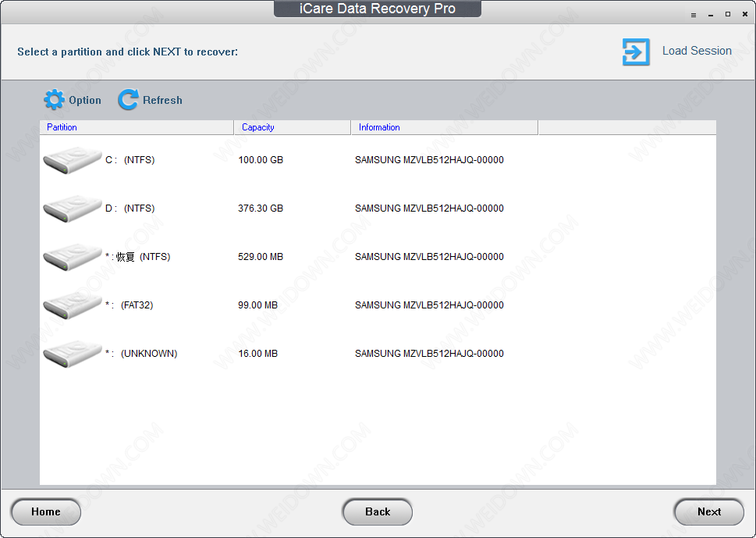Select the *: 恢复 (NTFS) label

click(x=138, y=257)
